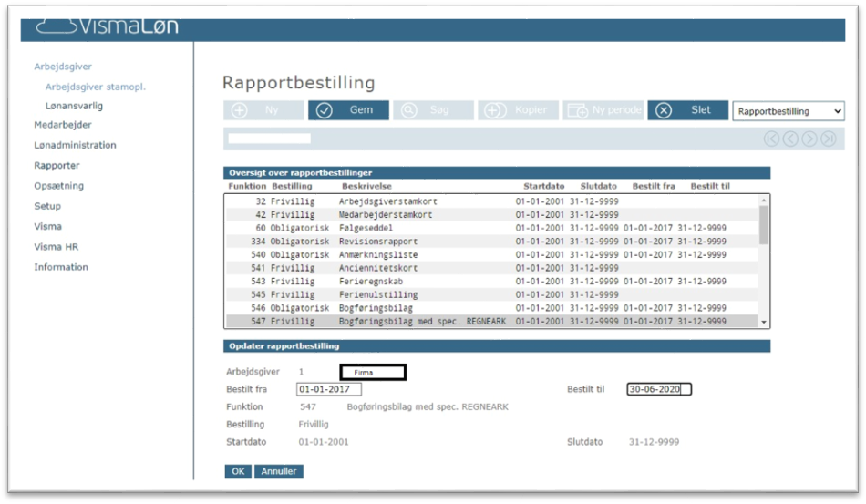866x504 pixels.
Task: Click the Firma employer name field
Action: (374, 372)
